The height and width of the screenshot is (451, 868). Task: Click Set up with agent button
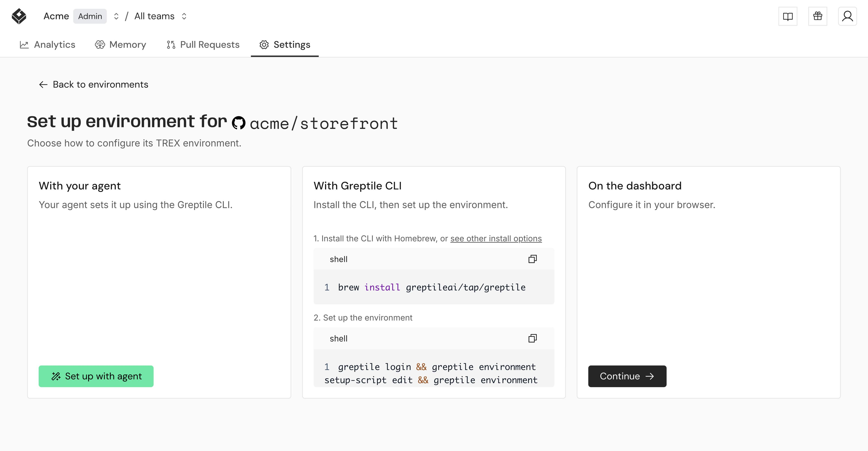[96, 376]
